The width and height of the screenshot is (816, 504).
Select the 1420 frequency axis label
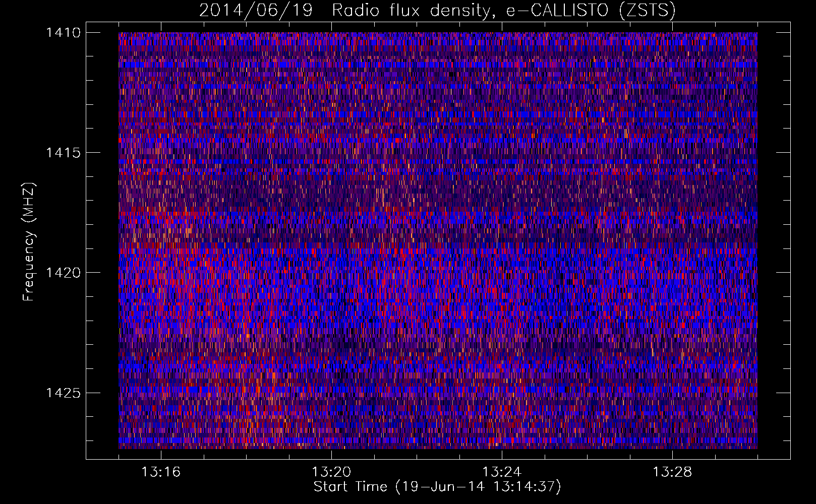[63, 273]
